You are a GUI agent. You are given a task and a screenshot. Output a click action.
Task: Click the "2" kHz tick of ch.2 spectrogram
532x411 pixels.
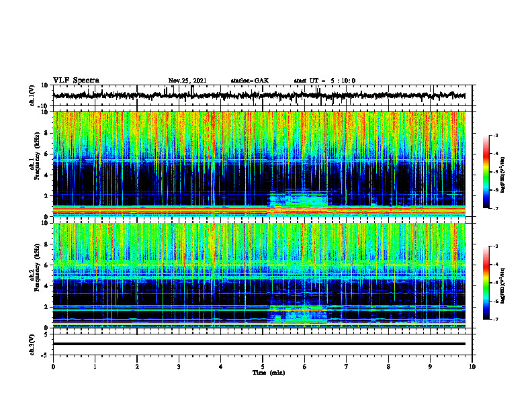click(46, 307)
